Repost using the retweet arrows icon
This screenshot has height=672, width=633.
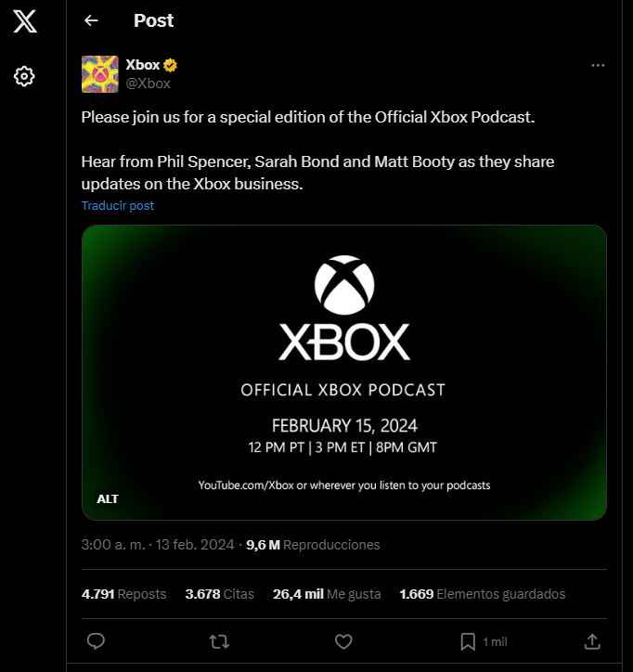219,641
